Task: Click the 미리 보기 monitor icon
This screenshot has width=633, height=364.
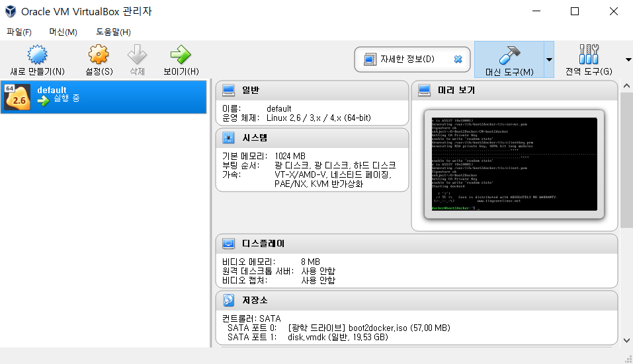Action: [x=424, y=91]
